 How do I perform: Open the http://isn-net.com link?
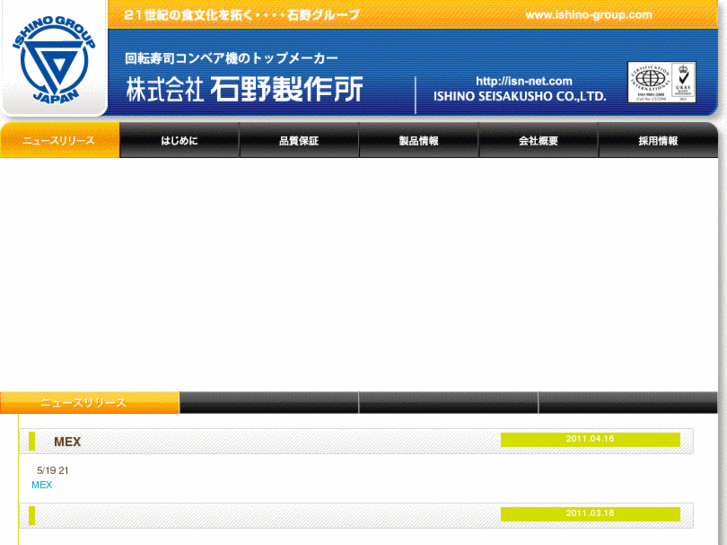524,81
